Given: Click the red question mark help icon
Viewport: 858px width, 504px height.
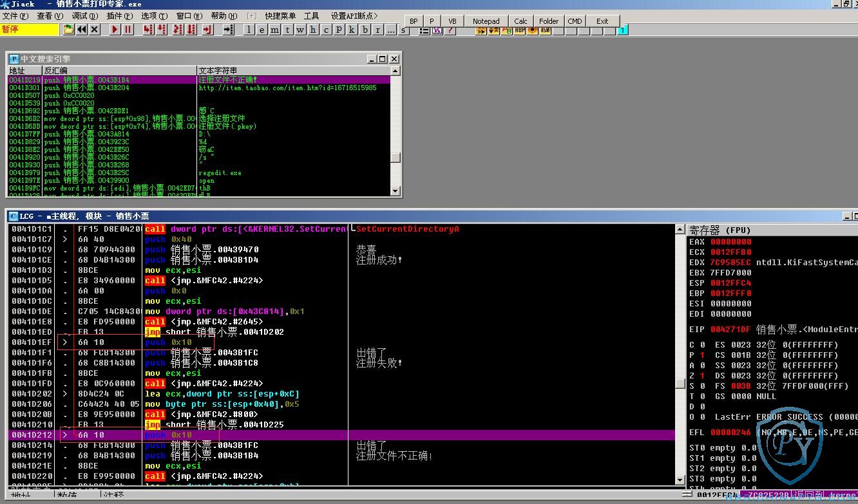Looking at the screenshot, I should click(x=450, y=30).
